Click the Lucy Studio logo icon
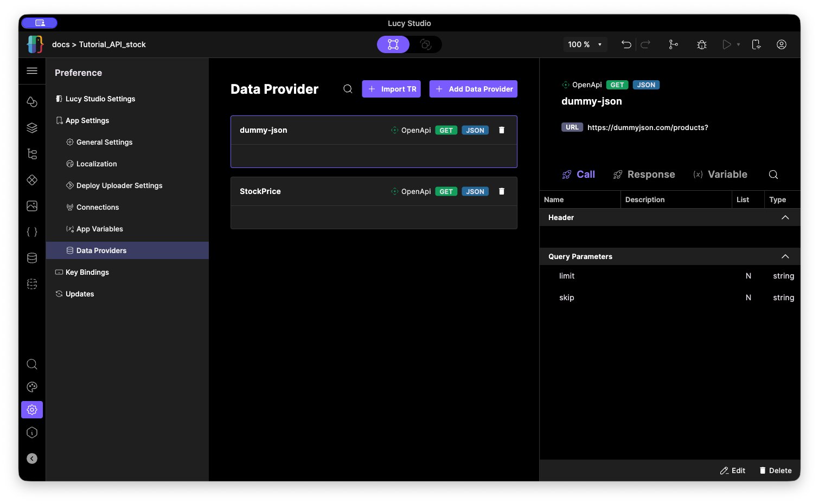Screen dimensions: 819x504 tap(35, 44)
